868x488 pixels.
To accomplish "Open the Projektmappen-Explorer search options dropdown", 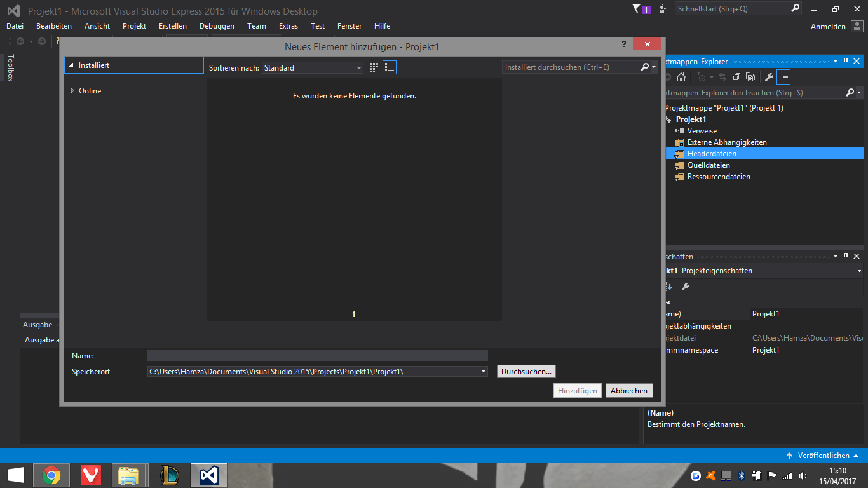I will [x=859, y=92].
